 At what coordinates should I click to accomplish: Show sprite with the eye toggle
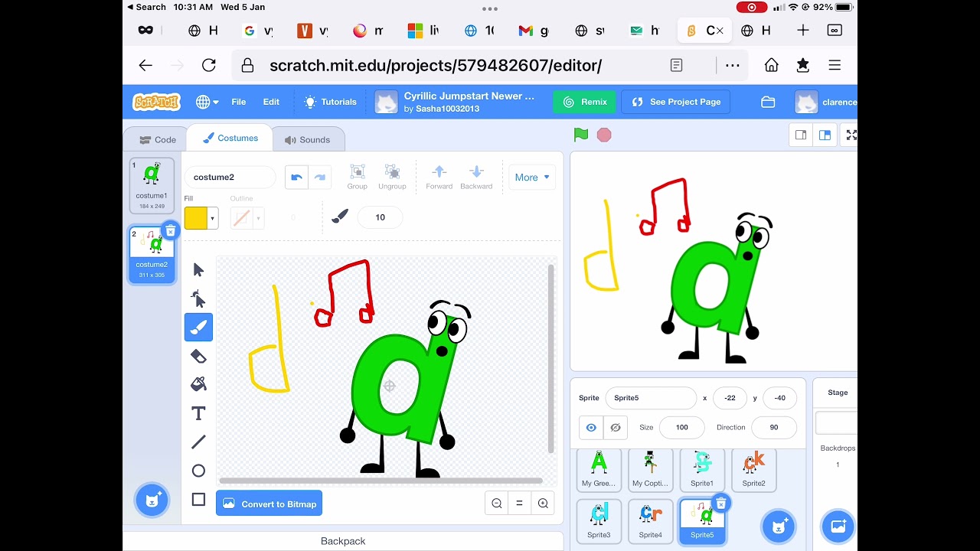click(x=591, y=428)
